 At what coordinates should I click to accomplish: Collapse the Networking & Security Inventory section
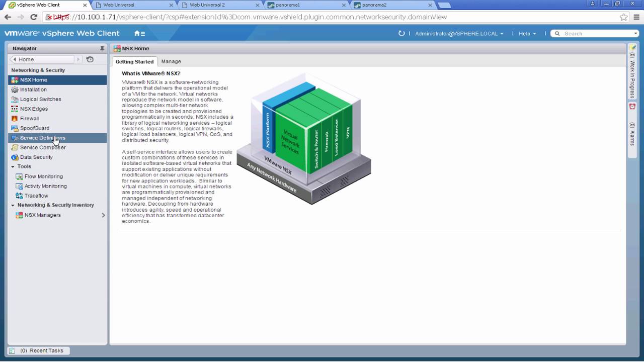(13, 205)
